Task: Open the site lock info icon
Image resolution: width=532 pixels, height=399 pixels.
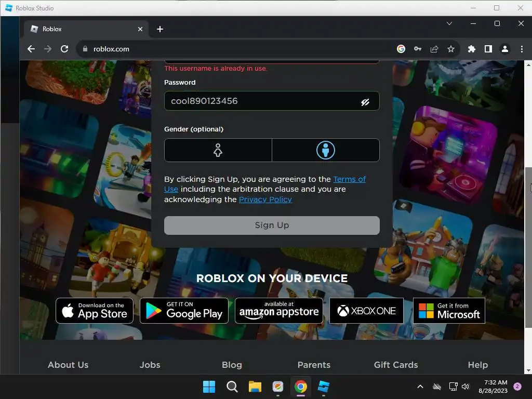Action: pos(85,49)
